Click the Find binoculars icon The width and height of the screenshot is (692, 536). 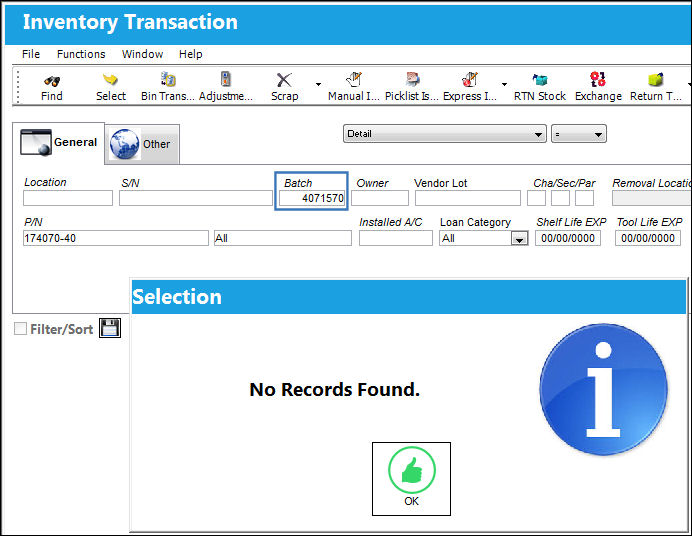tap(52, 81)
